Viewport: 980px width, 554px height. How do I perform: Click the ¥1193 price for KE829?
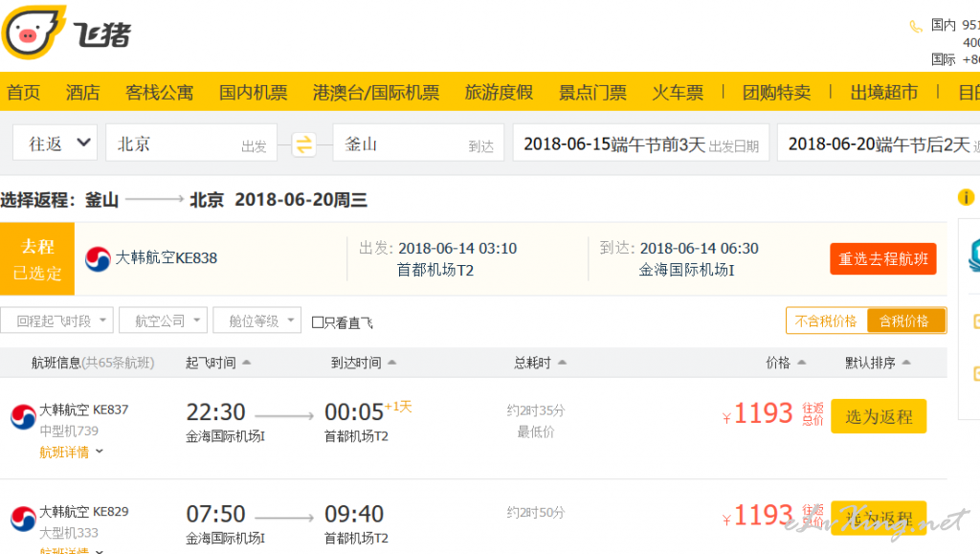(757, 516)
